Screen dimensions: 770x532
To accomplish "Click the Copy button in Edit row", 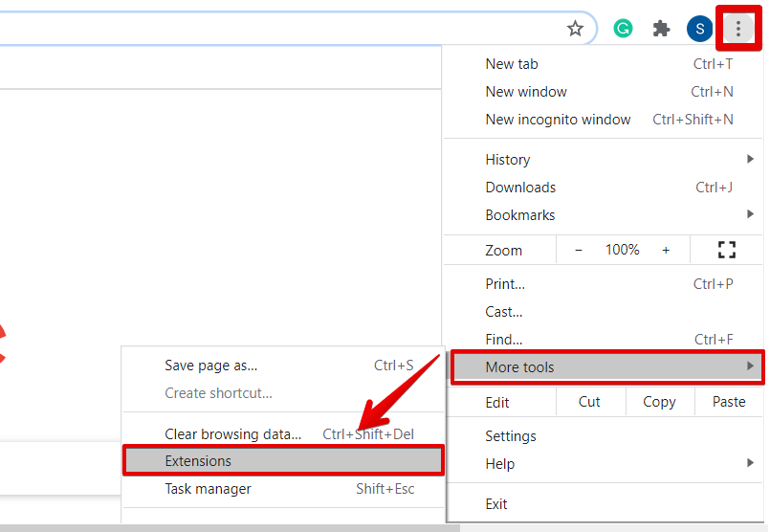I will pyautogui.click(x=659, y=402).
